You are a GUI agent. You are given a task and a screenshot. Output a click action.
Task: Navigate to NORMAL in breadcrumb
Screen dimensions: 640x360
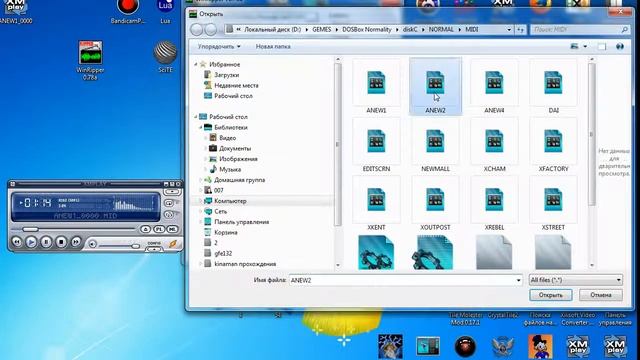click(x=441, y=29)
